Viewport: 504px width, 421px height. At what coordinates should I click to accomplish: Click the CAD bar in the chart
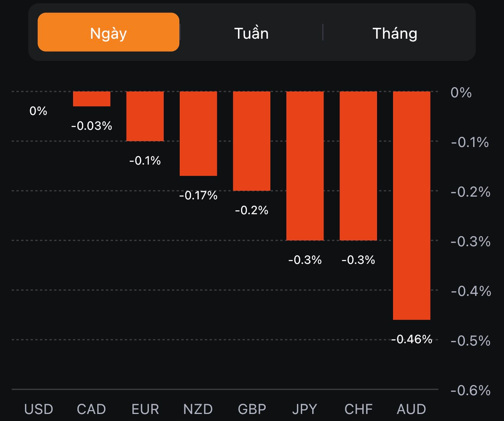tap(92, 99)
